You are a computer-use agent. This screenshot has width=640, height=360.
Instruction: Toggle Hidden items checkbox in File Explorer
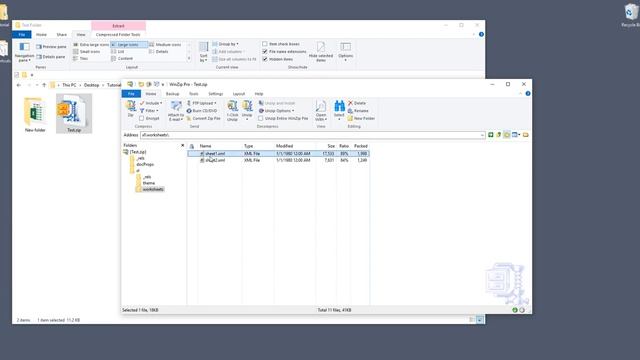(x=265, y=59)
